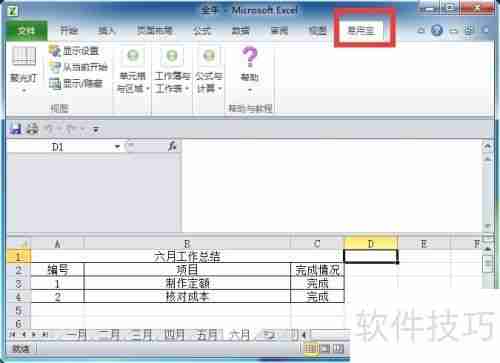Click the cell containing 核对成本

pos(187,297)
